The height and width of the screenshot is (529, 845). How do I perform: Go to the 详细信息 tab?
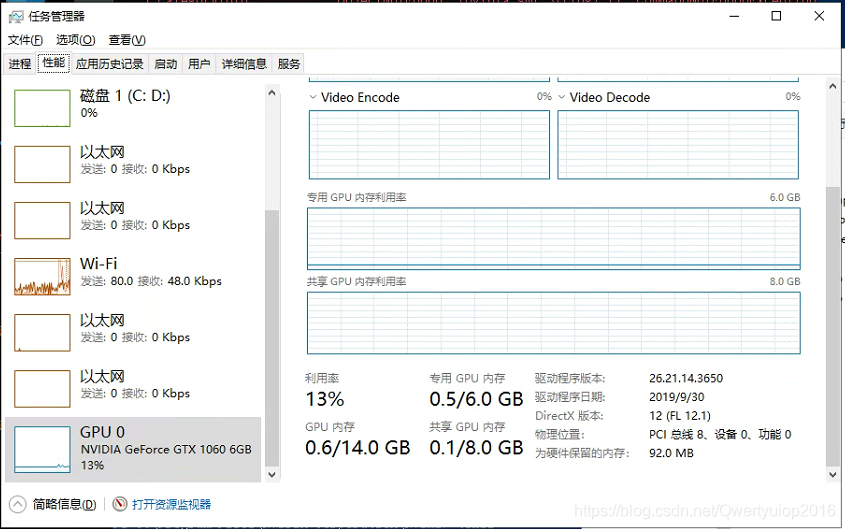(244, 64)
